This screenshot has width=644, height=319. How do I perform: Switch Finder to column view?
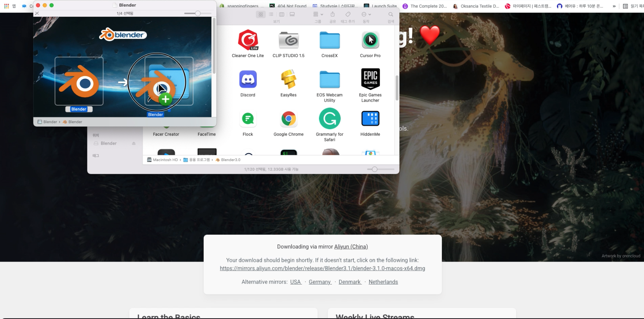[282, 14]
